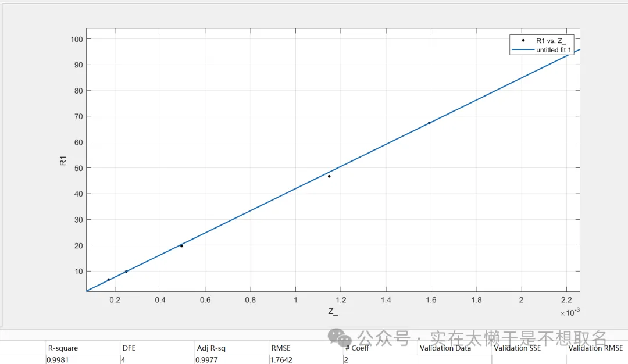The image size is (628, 364).
Task: Click the Validation SSE column header
Action: coord(518,348)
